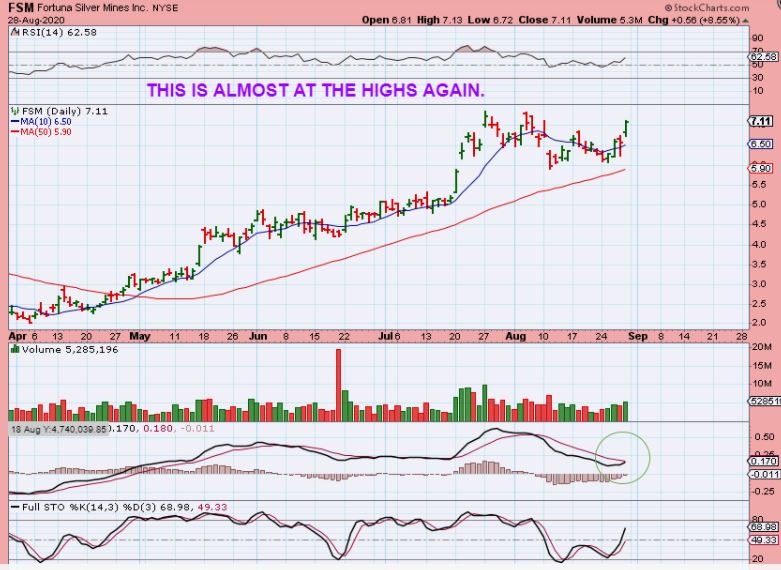
Task: Click the 3.0 price axis label
Action: tap(759, 284)
